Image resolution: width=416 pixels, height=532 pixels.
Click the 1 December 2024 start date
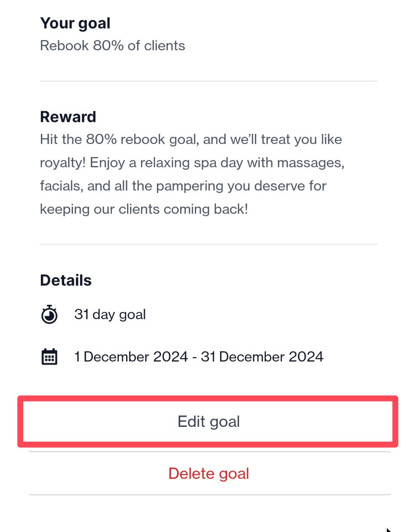(131, 357)
